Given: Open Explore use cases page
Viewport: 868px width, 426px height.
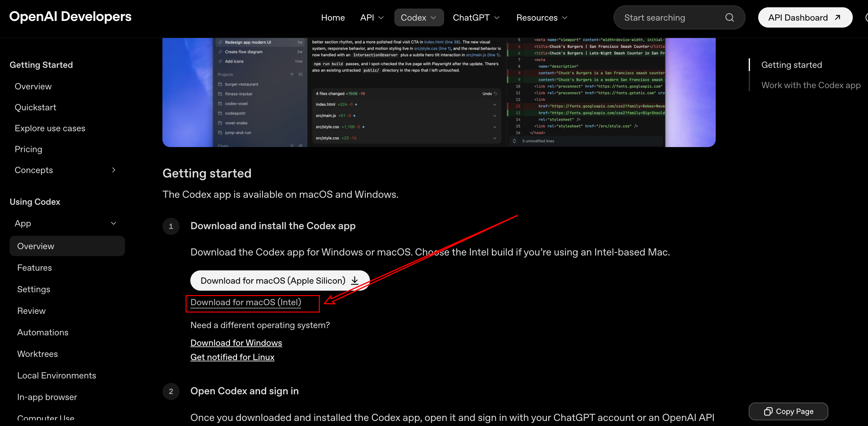Looking at the screenshot, I should [x=50, y=128].
